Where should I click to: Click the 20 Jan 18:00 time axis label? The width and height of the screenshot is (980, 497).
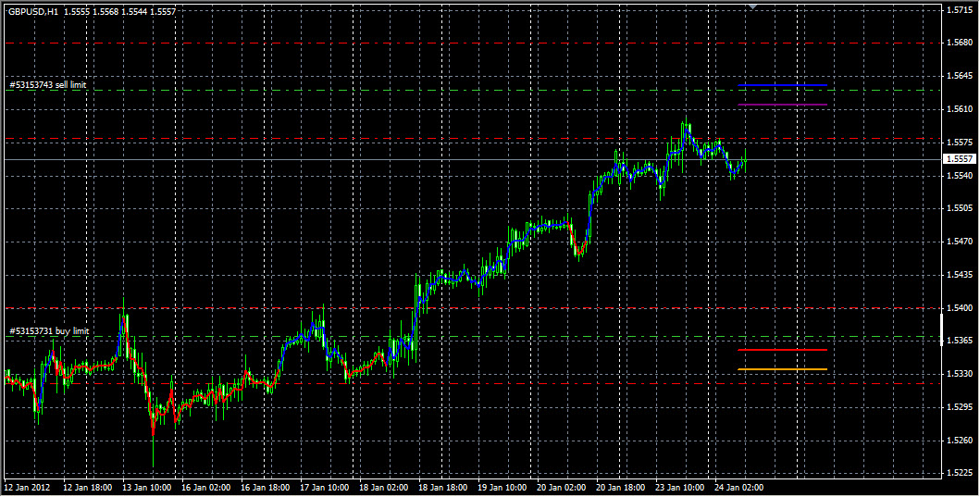620,487
